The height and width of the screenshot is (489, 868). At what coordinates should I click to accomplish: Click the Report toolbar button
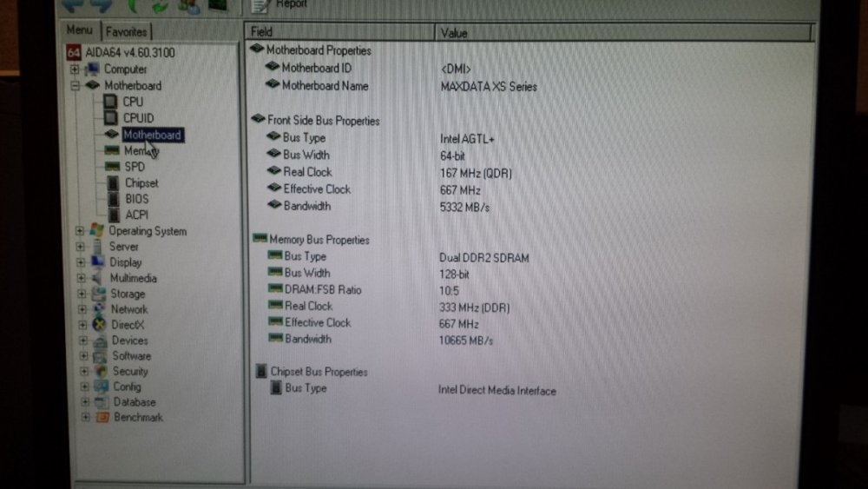tap(279, 4)
